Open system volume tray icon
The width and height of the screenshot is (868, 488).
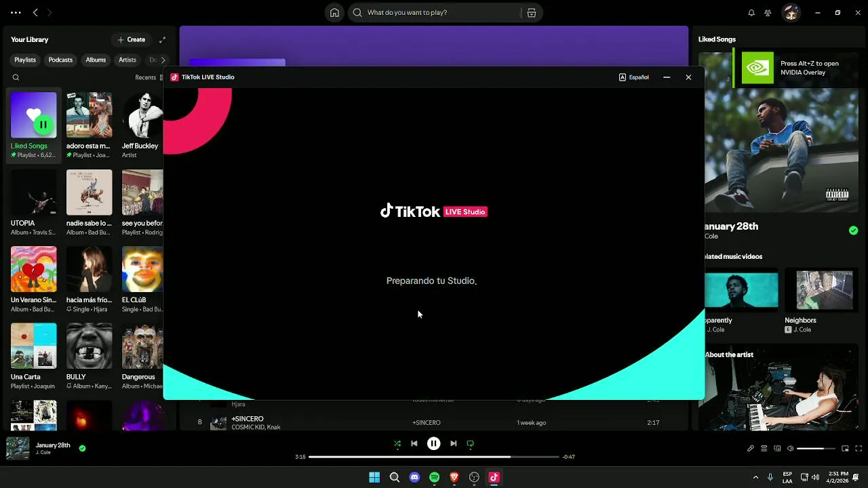pos(815,477)
